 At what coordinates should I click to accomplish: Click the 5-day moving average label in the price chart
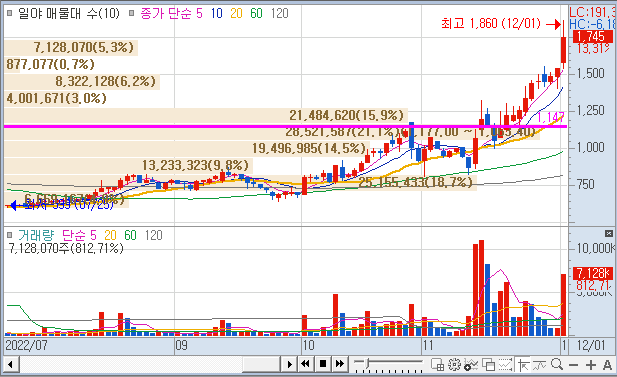[199, 13]
